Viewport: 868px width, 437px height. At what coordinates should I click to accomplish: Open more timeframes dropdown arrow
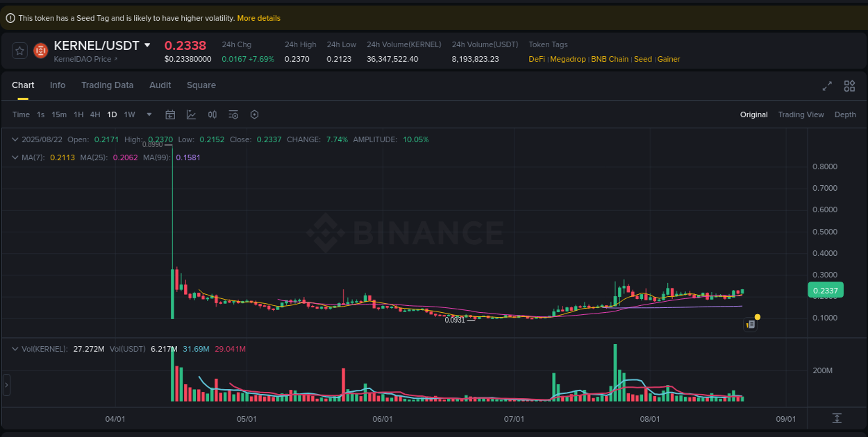148,114
